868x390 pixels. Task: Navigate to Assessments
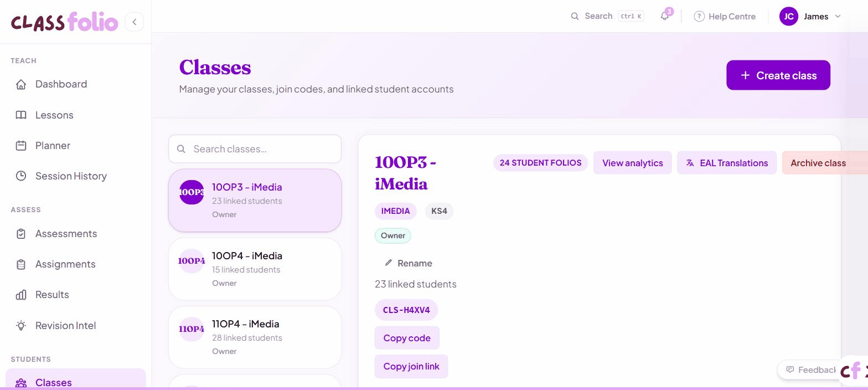(75, 234)
